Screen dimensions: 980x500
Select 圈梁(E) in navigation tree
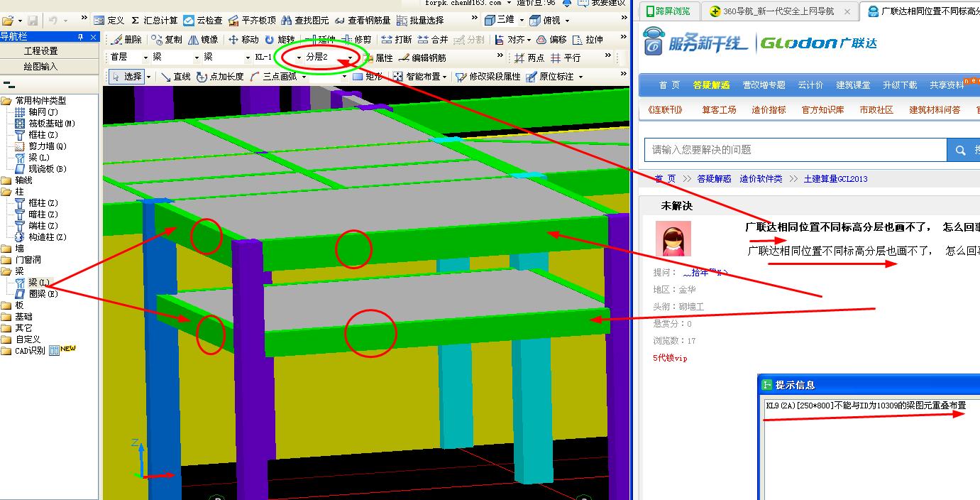click(43, 294)
